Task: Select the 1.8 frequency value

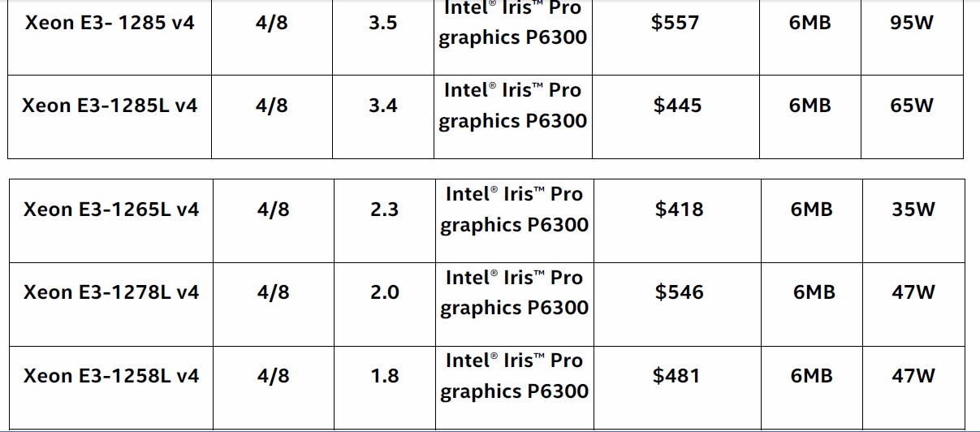Action: pyautogui.click(x=384, y=376)
